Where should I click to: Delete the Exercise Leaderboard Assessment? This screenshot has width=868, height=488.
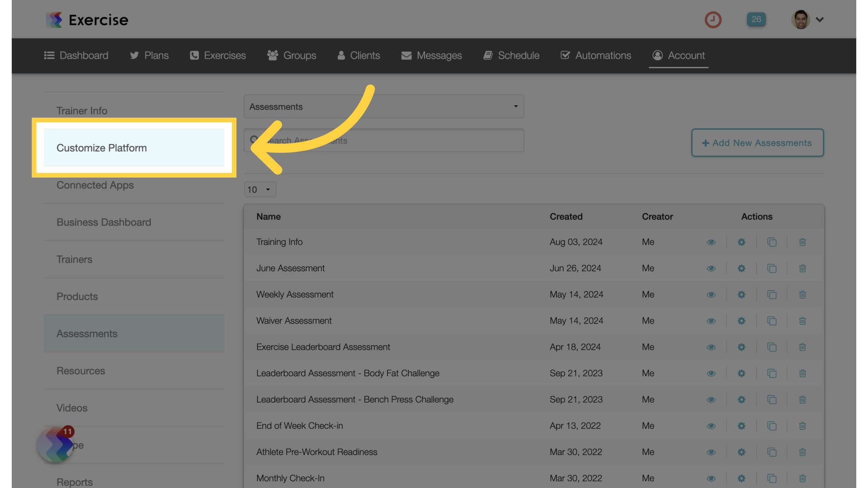(802, 347)
